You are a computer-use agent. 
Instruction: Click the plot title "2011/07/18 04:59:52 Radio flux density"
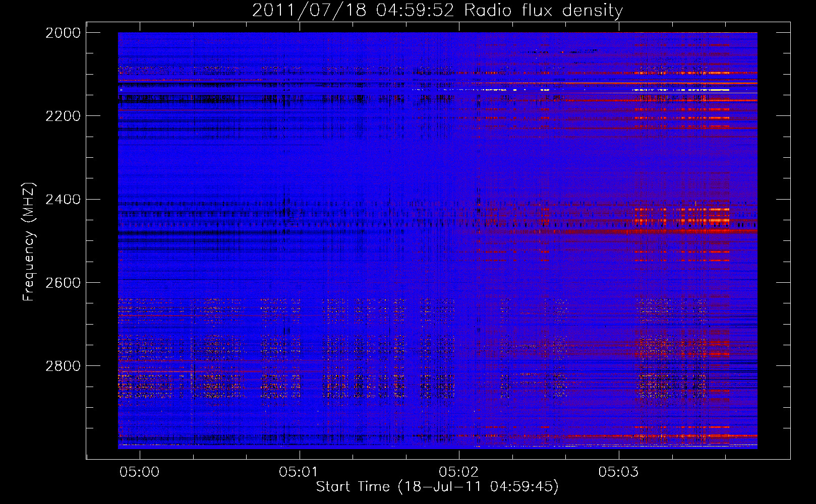tap(437, 11)
